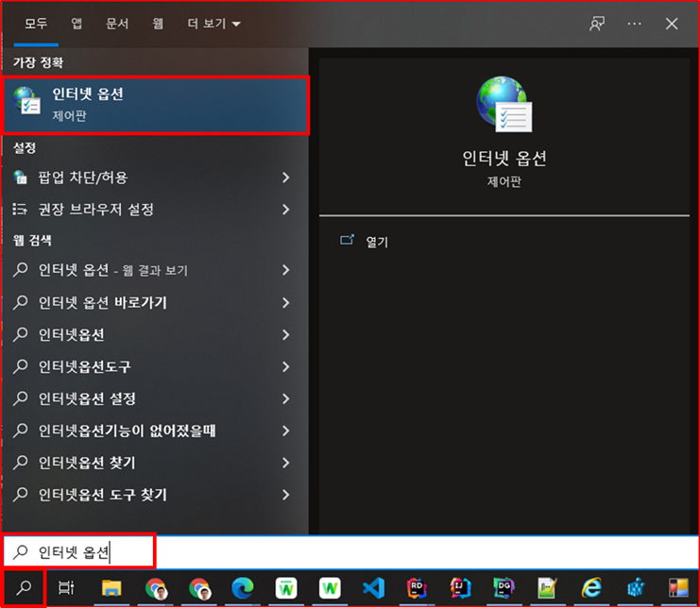
Task: Launch File Explorer from the taskbar
Action: tap(111, 588)
